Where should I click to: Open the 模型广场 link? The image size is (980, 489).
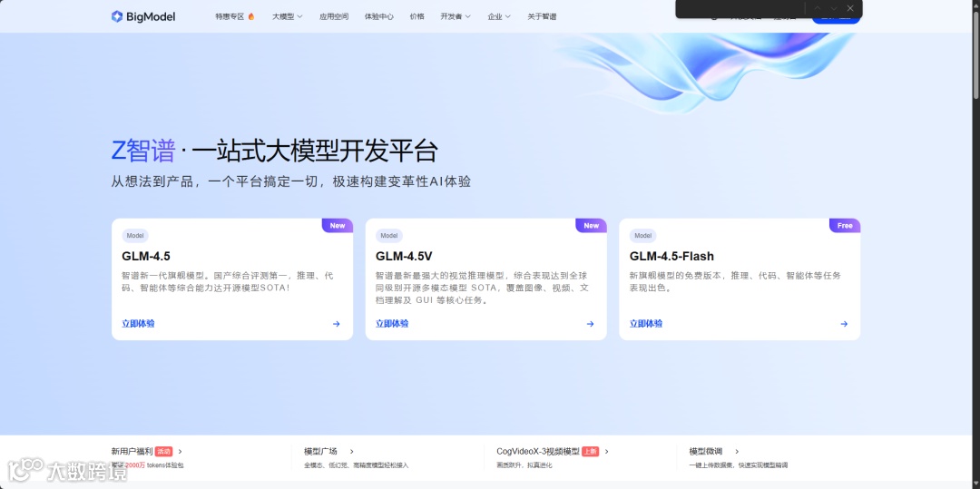pyautogui.click(x=320, y=452)
